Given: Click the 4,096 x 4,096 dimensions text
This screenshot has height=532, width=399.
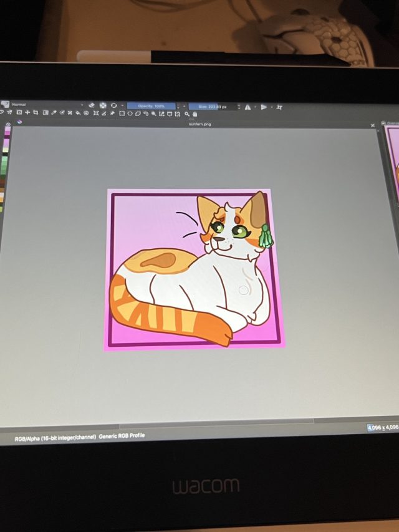Looking at the screenshot, I should pos(383,427).
